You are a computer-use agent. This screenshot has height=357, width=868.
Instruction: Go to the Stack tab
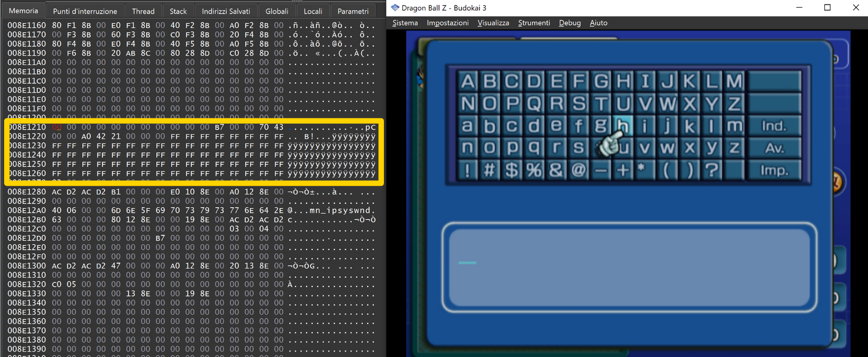178,11
